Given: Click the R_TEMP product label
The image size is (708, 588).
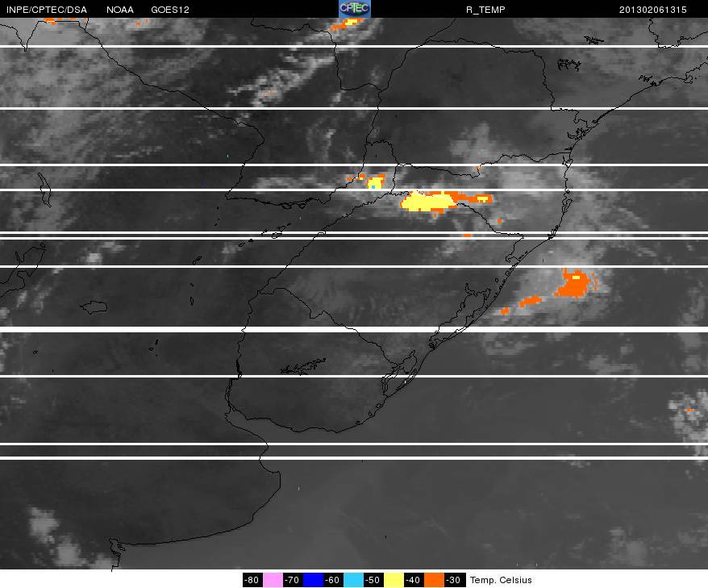Looking at the screenshot, I should [x=485, y=10].
